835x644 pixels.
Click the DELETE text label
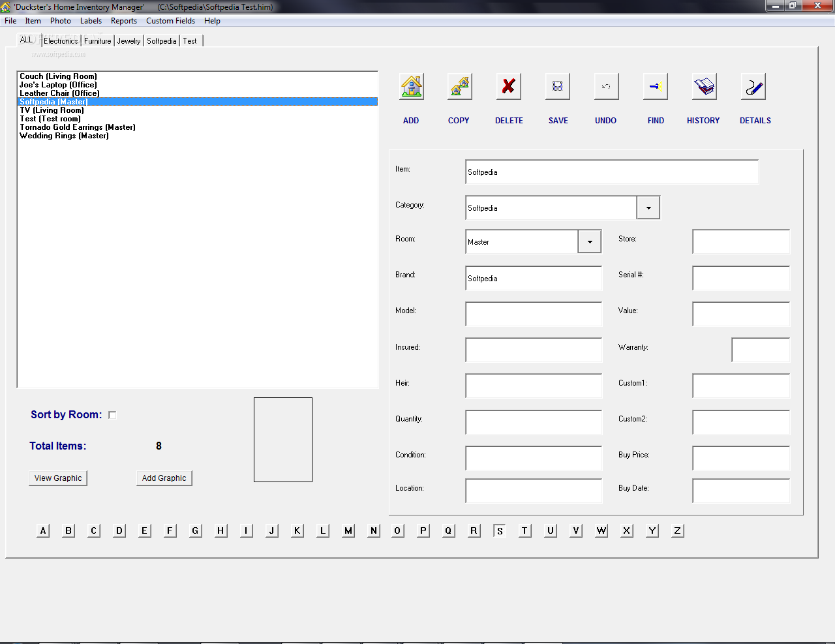pos(509,121)
